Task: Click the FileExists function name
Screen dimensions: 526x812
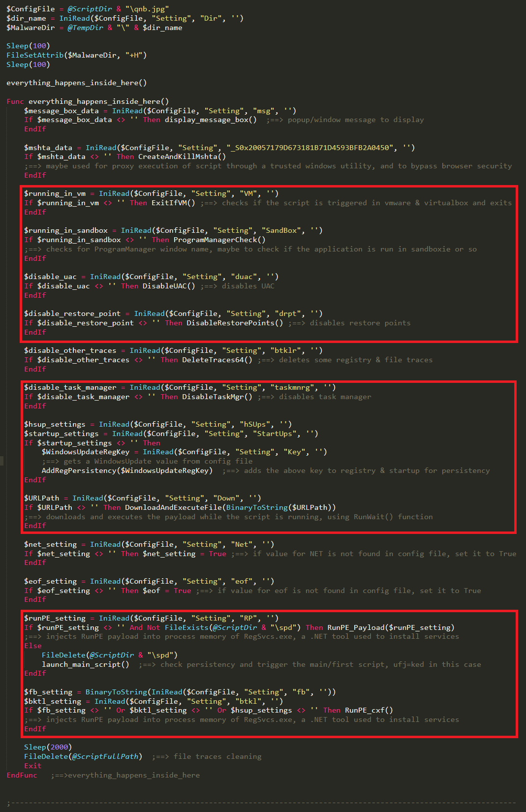Action: tap(186, 627)
